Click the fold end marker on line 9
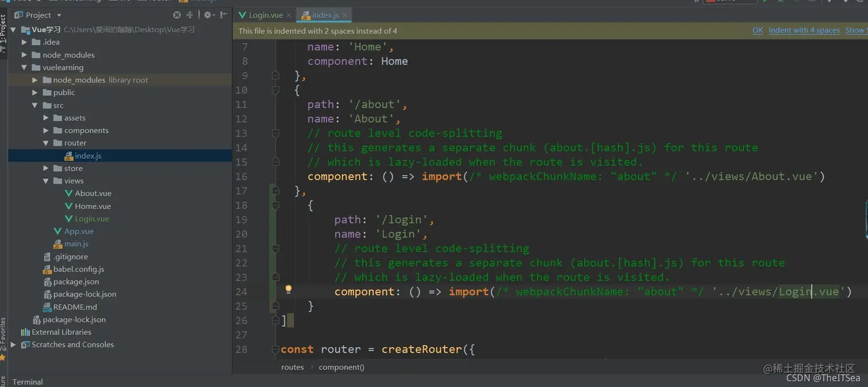The height and width of the screenshot is (387, 868). pyautogui.click(x=275, y=76)
